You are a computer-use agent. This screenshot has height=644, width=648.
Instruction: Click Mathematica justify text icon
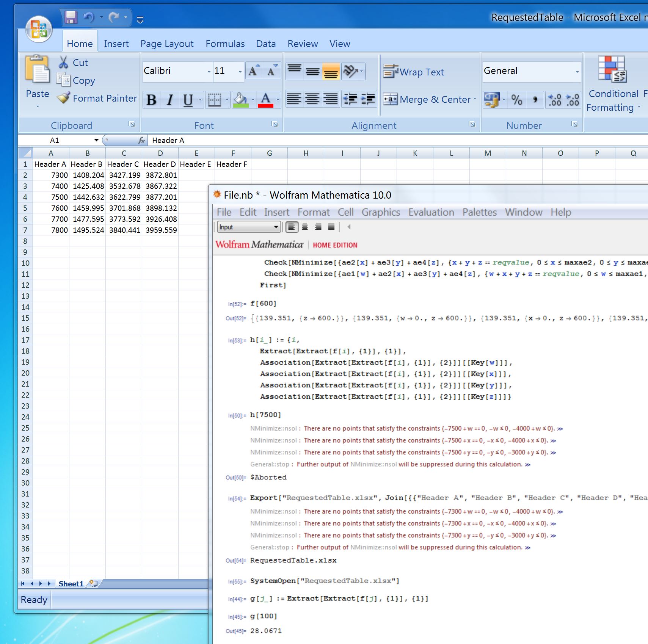click(331, 227)
